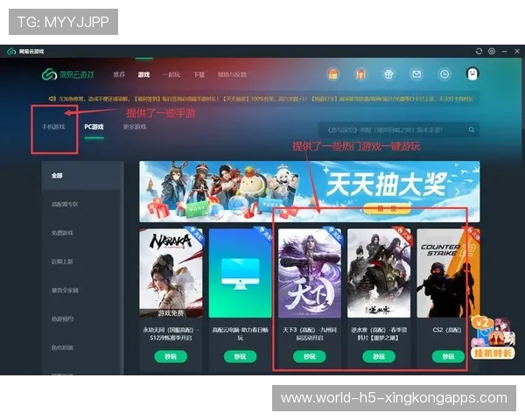Click 秒玩 under the 逆水寒 card

(x=379, y=356)
